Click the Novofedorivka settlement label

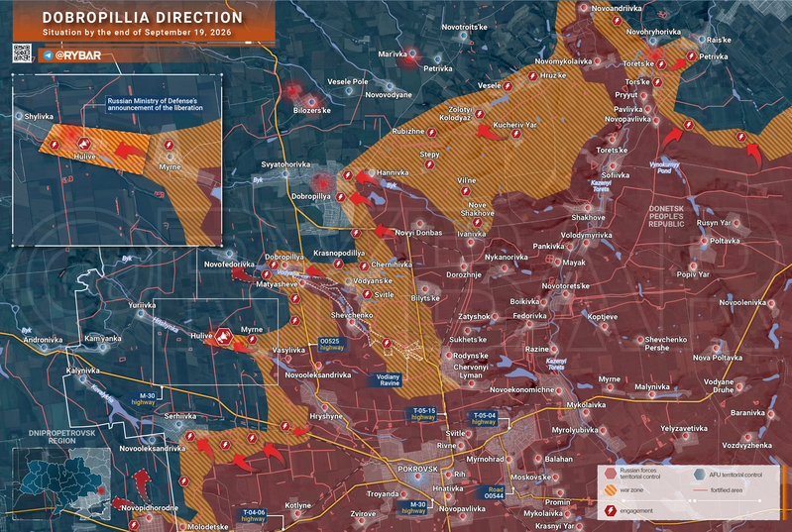click(229, 264)
